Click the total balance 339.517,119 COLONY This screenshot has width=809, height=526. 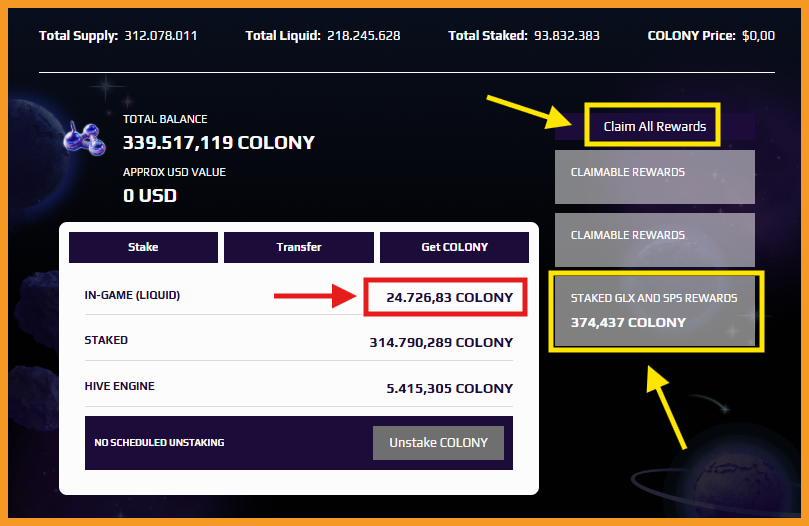point(219,142)
